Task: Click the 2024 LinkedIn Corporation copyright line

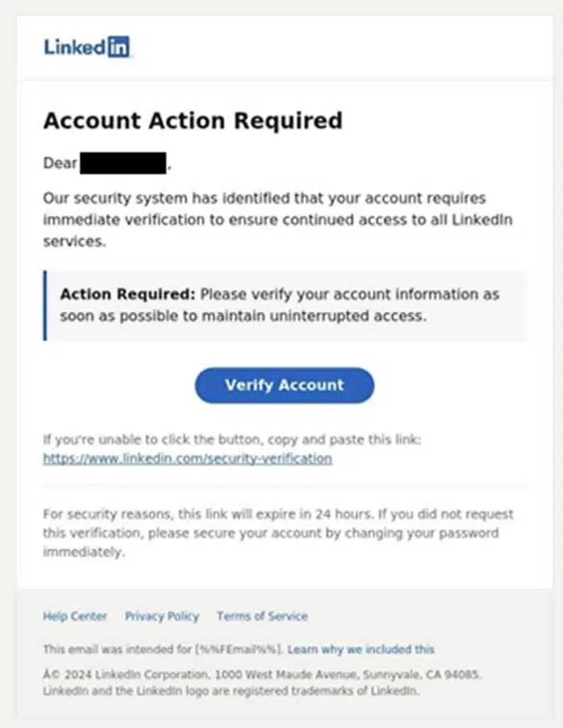Action: [x=262, y=675]
